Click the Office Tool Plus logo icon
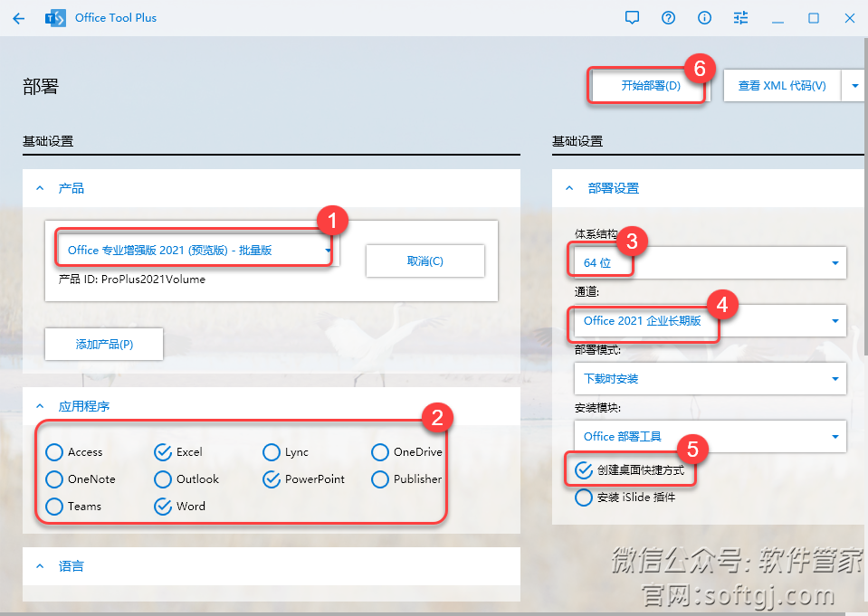This screenshot has height=616, width=868. coord(54,18)
